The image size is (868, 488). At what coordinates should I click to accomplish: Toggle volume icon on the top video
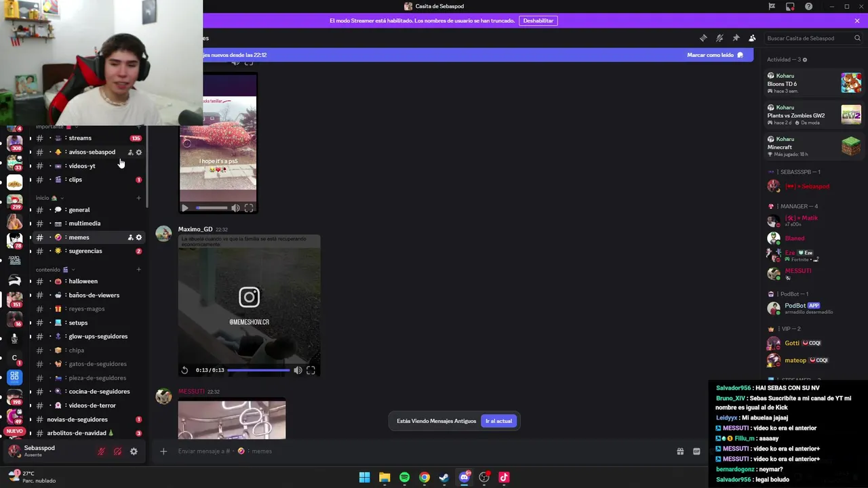click(x=235, y=208)
